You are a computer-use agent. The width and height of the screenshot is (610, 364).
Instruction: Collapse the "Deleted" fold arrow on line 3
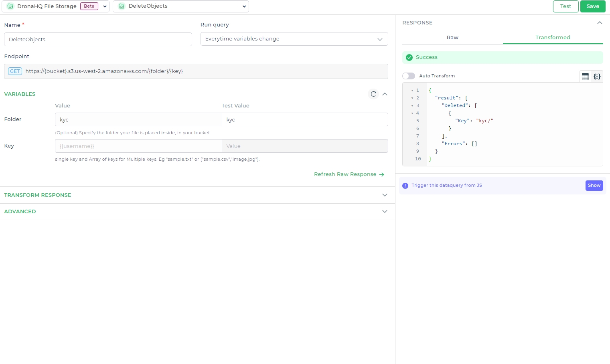pos(412,106)
